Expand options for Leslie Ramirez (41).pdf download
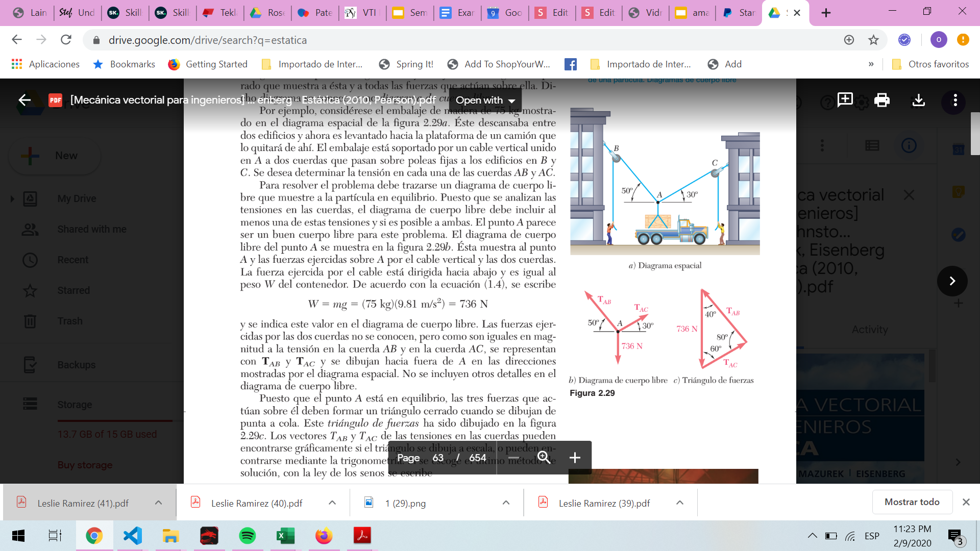The width and height of the screenshot is (980, 551). tap(158, 503)
